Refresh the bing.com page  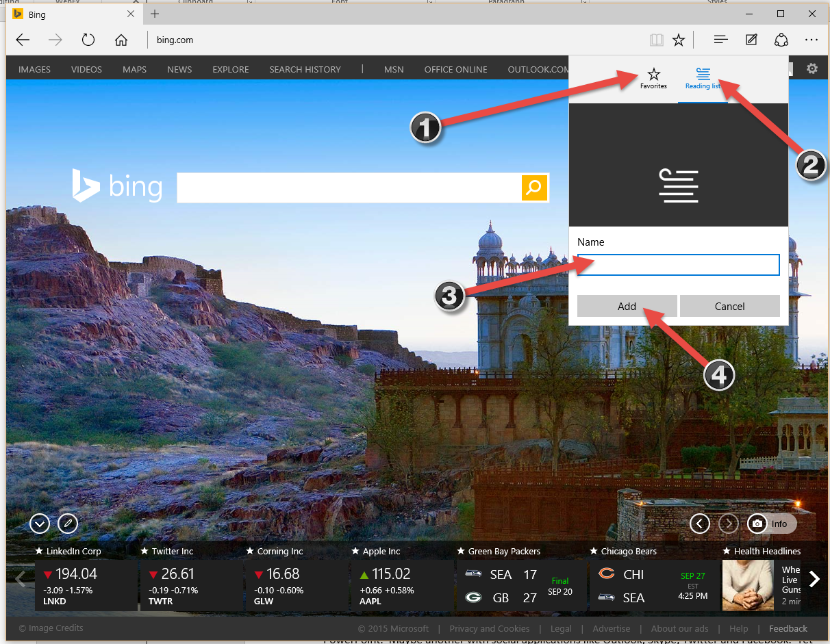(x=88, y=40)
